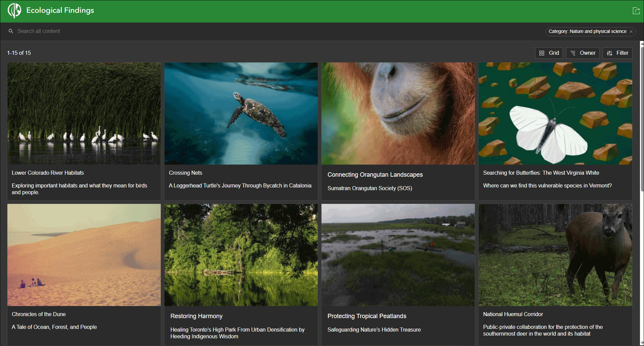Click the Protecting Tropical Peatlands title
Screen dimensions: 644x346
click(367, 316)
